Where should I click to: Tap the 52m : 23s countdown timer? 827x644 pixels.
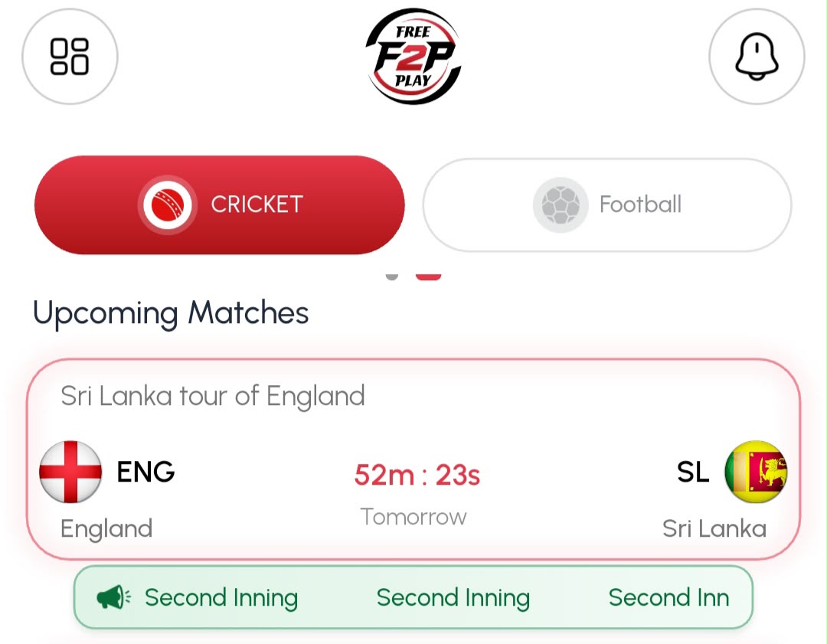[417, 475]
